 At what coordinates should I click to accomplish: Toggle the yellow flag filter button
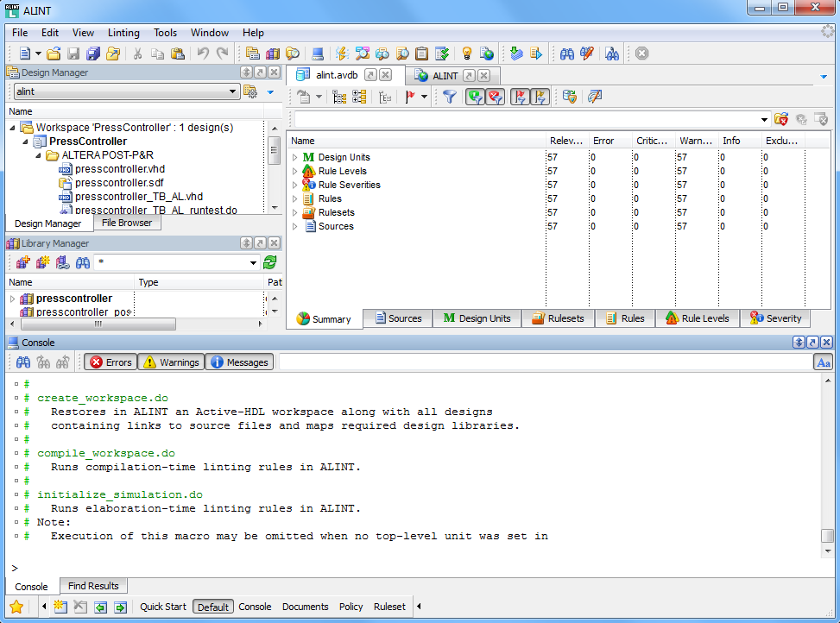(x=540, y=97)
